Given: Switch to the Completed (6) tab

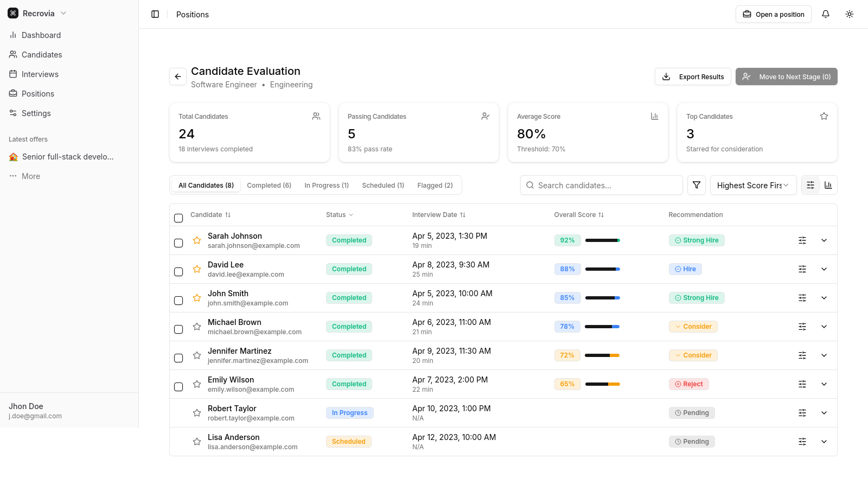Looking at the screenshot, I should click(x=269, y=185).
